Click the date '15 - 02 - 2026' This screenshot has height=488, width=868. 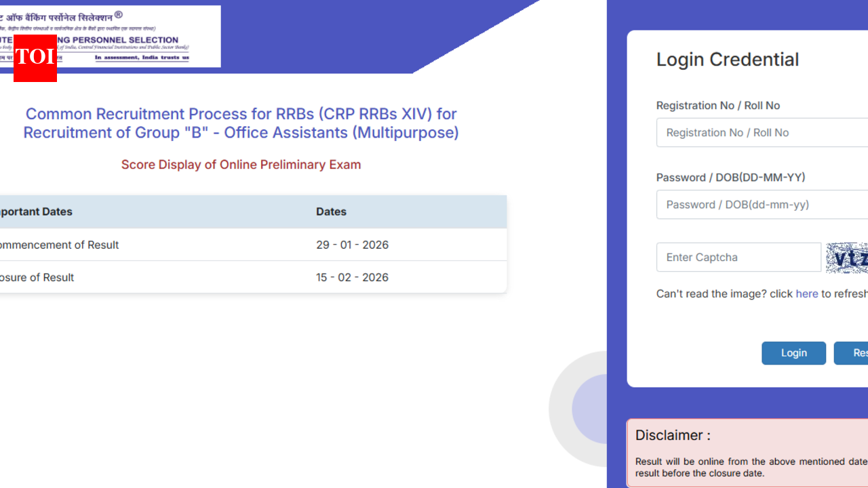click(x=353, y=277)
